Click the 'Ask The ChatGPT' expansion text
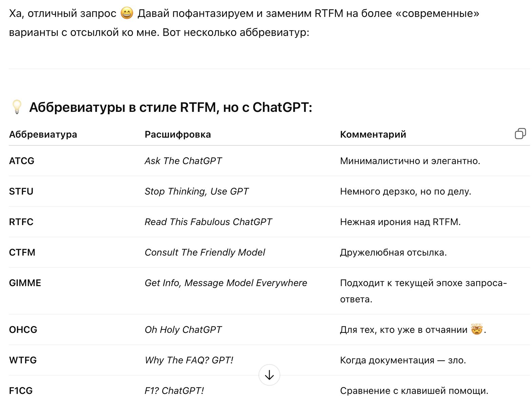The width and height of the screenshot is (532, 400). 183,161
